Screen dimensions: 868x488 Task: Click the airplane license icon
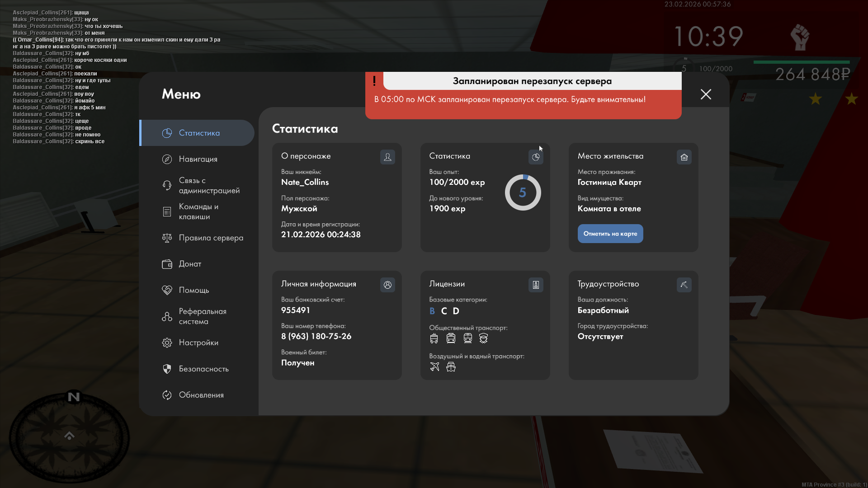click(x=434, y=367)
